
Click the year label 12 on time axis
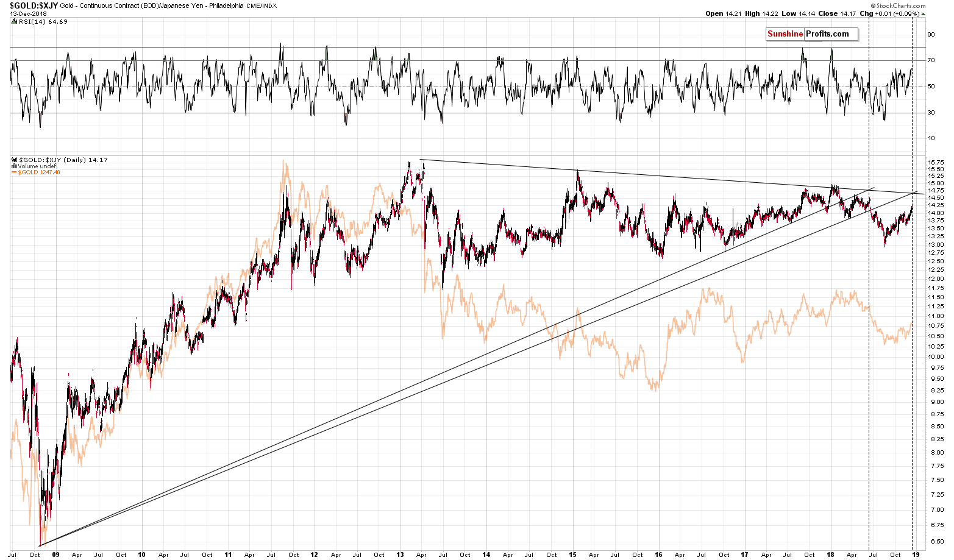[x=314, y=555]
